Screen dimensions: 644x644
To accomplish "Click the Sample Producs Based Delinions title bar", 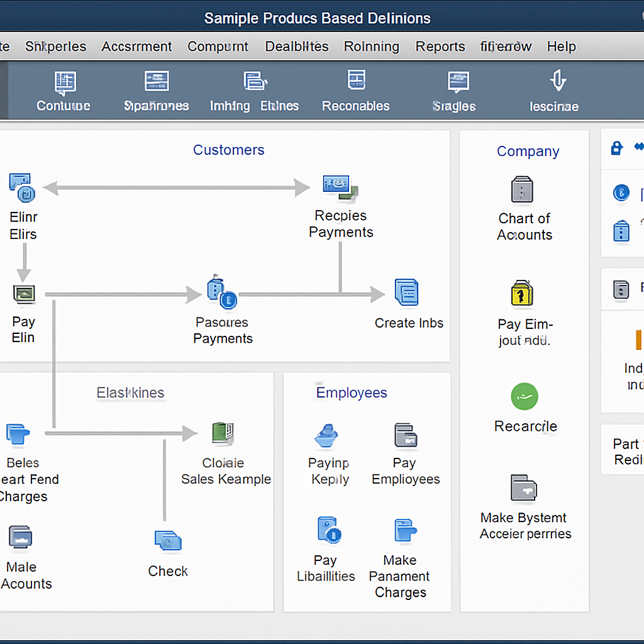I will coord(318,18).
